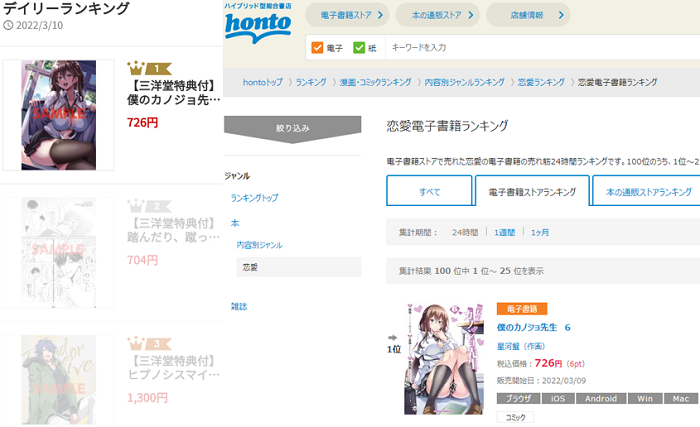Open the rank 1 book cover thumbnail

[58, 115]
